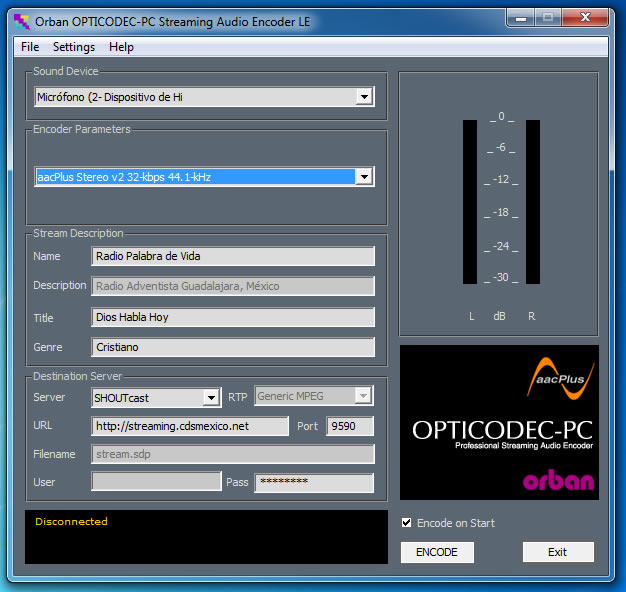This screenshot has height=592, width=626.
Task: Close the Orban encoder window
Action: pyautogui.click(x=585, y=17)
